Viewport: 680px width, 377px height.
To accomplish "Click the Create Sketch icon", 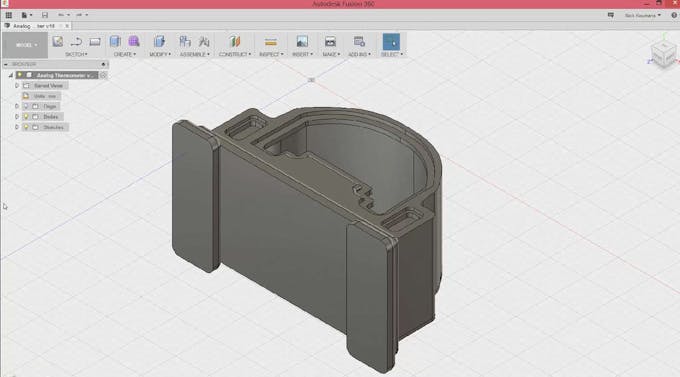I will 58,42.
